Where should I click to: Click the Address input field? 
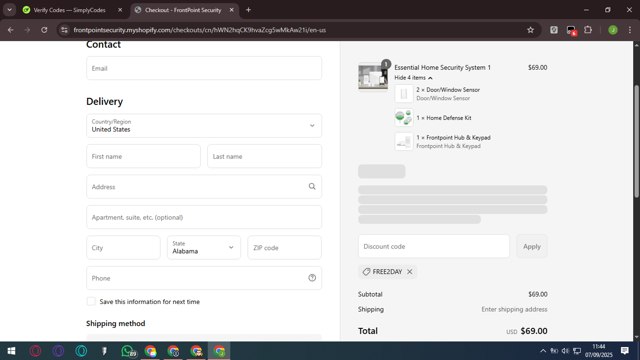pos(204,187)
